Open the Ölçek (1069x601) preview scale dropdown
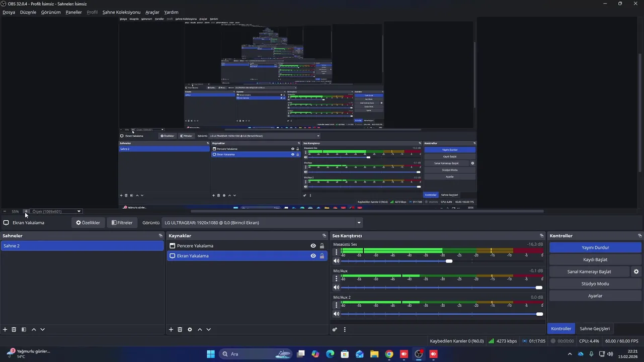This screenshot has width=644, height=362. pyautogui.click(x=56, y=211)
